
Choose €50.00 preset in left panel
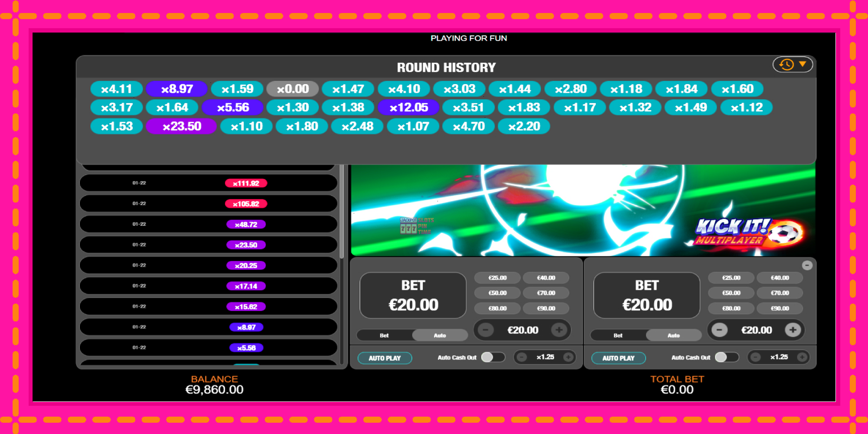click(x=497, y=293)
